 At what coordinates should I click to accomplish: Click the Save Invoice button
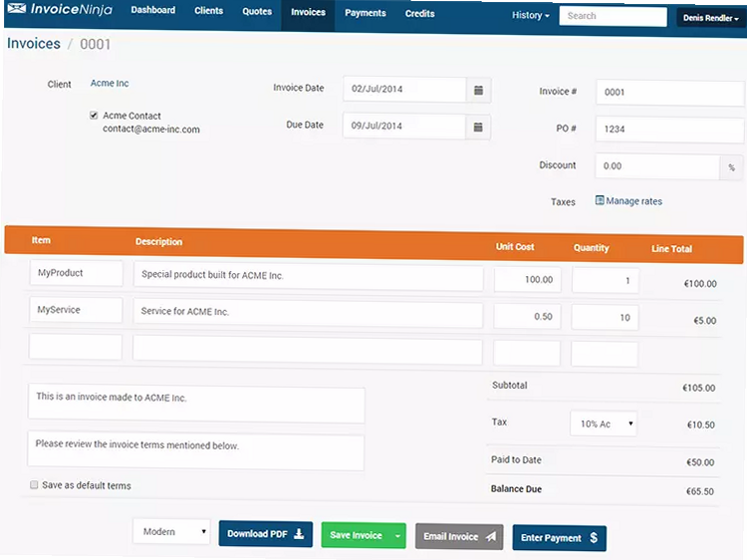356,535
